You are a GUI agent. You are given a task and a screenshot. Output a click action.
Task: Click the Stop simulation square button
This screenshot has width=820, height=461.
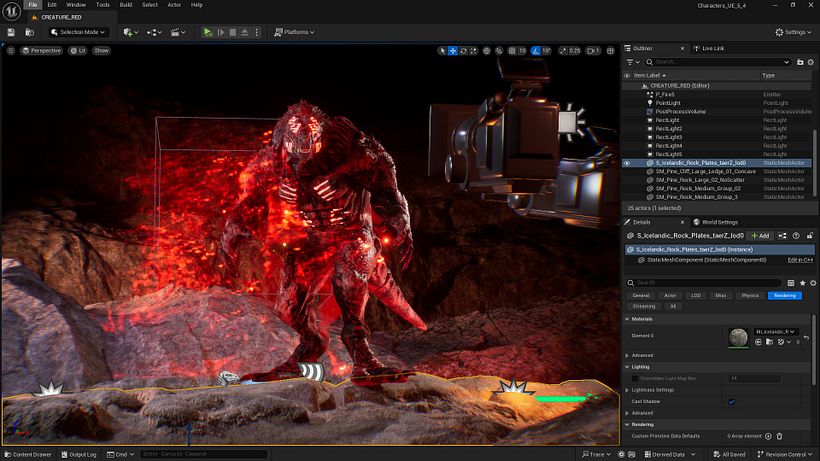(233, 32)
